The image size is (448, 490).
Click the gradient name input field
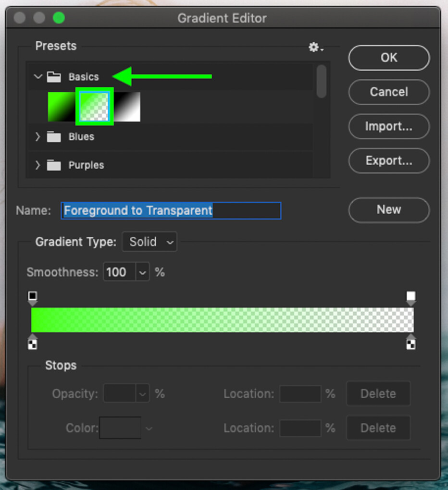coord(171,210)
